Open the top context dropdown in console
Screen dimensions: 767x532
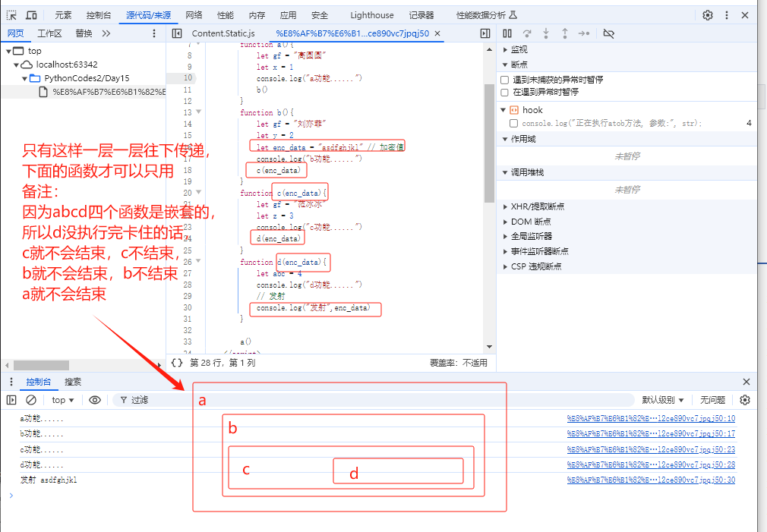[x=62, y=400]
